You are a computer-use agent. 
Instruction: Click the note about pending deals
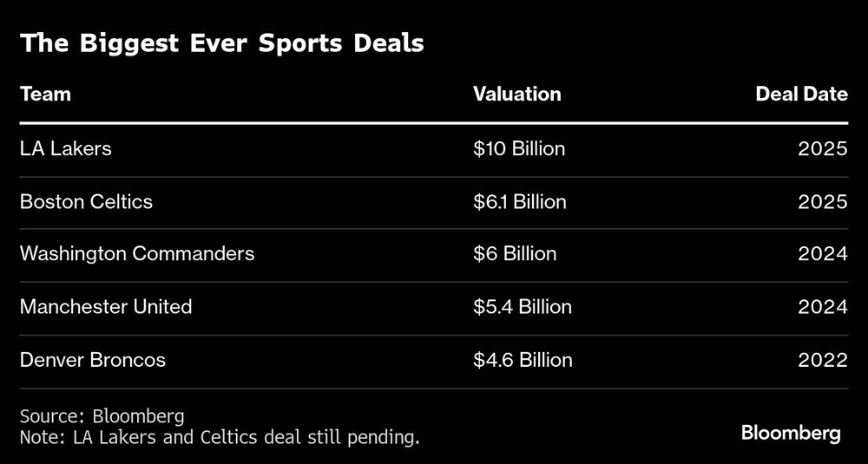click(x=220, y=436)
